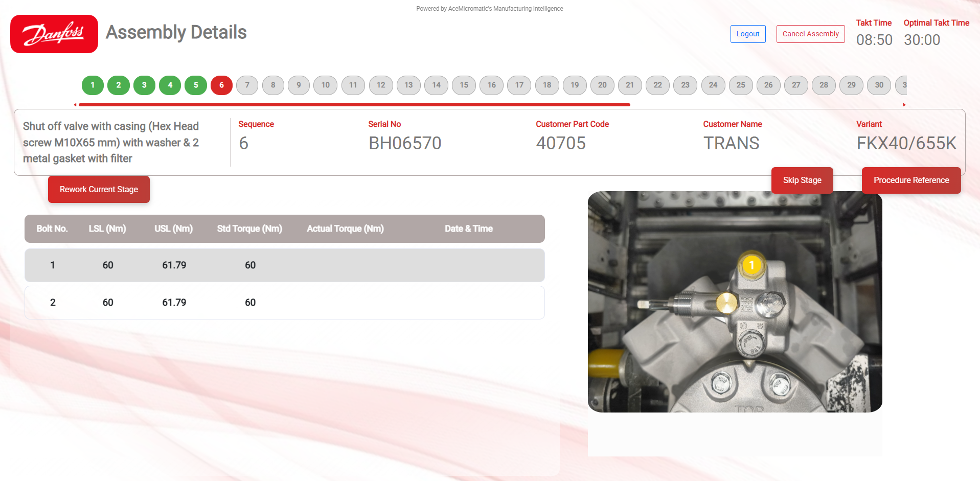
Task: Open the compressor valve reference photo
Action: [735, 302]
